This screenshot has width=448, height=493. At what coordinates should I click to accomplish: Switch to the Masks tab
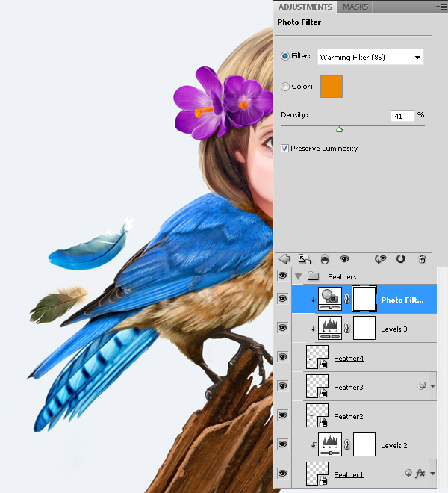coord(355,7)
